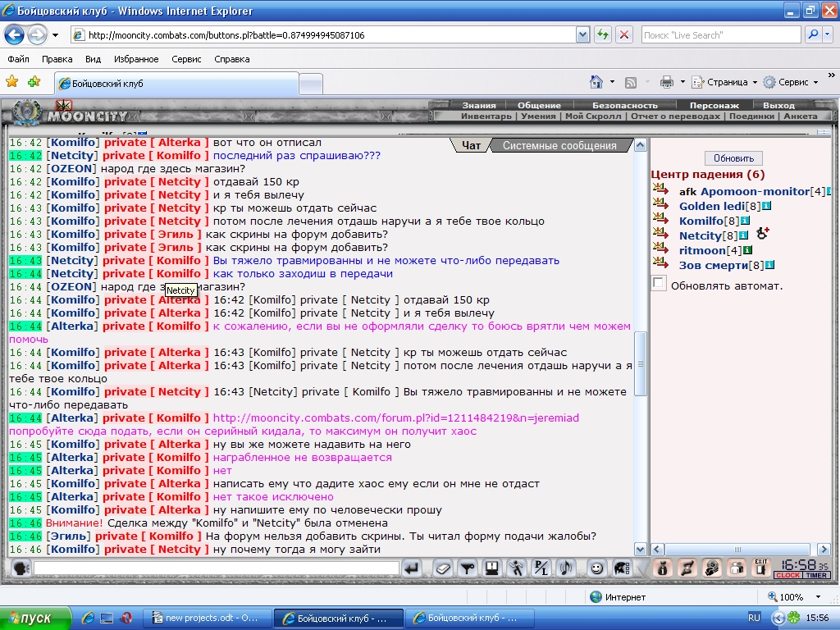This screenshot has height=630, width=840.
Task: Open the Live Search options dropdown arrow
Action: coord(828,34)
